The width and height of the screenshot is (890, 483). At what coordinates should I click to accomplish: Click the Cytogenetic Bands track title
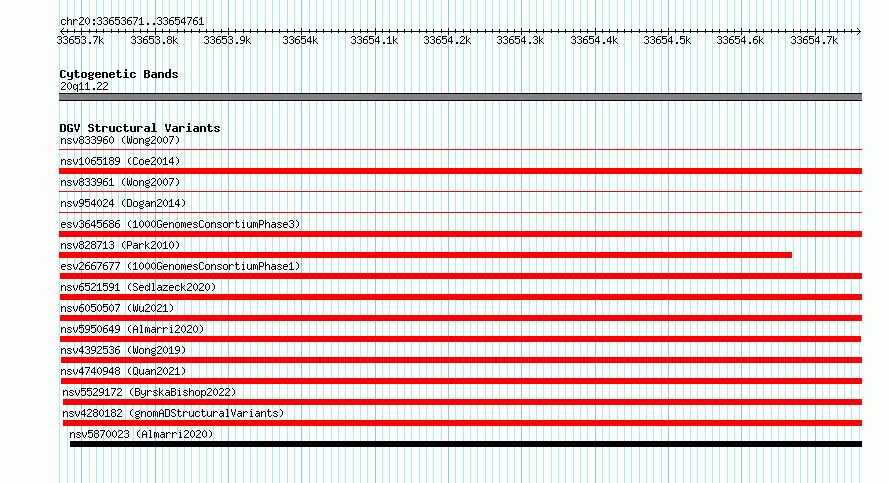[119, 74]
